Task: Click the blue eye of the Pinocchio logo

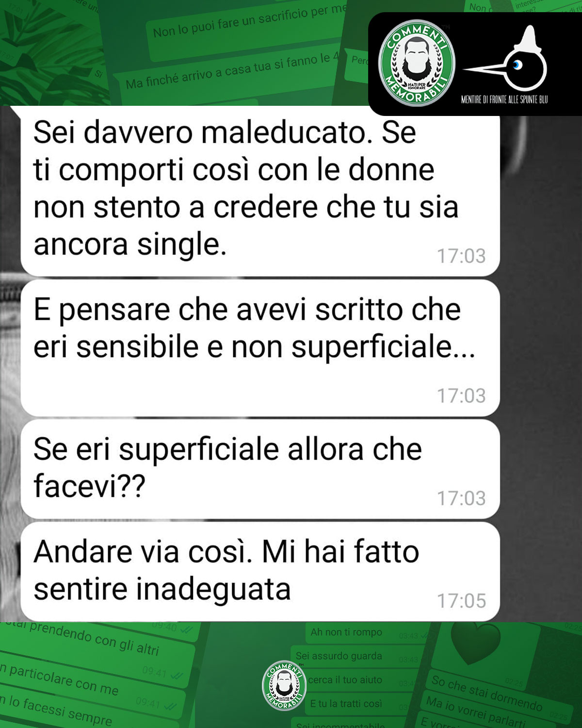Action: pos(518,64)
